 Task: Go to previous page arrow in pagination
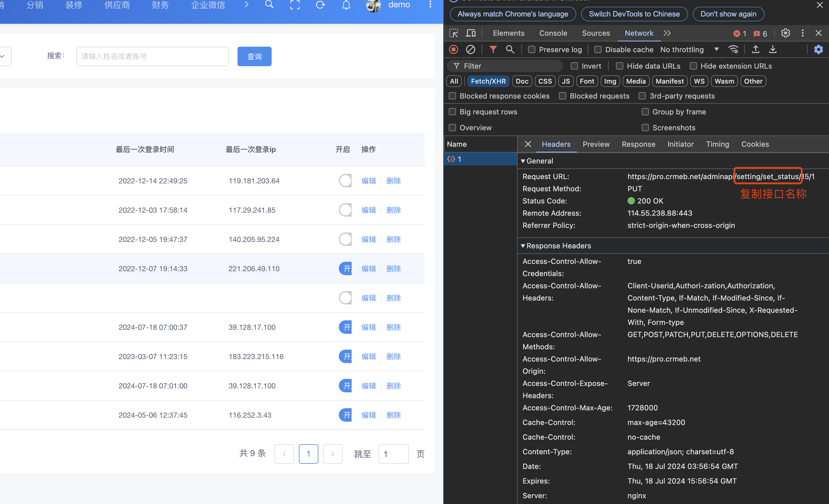284,454
